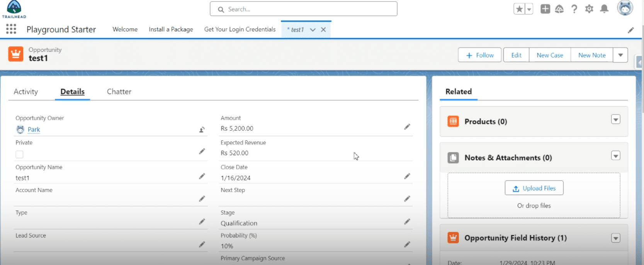Viewport: 644px width, 265px height.
Task: Switch to the Activity tab
Action: coord(26,92)
